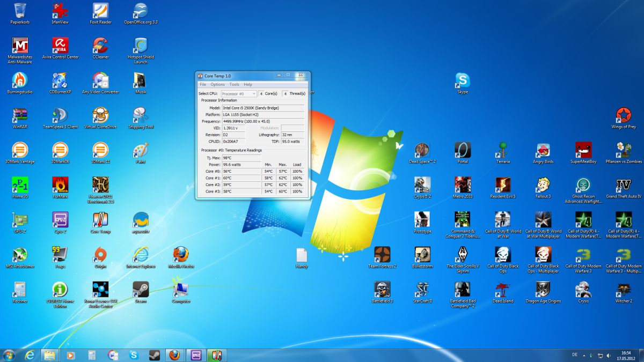Switch to Core Temp taskbar button
Viewport: 644px width, 362px height.
pos(216,354)
